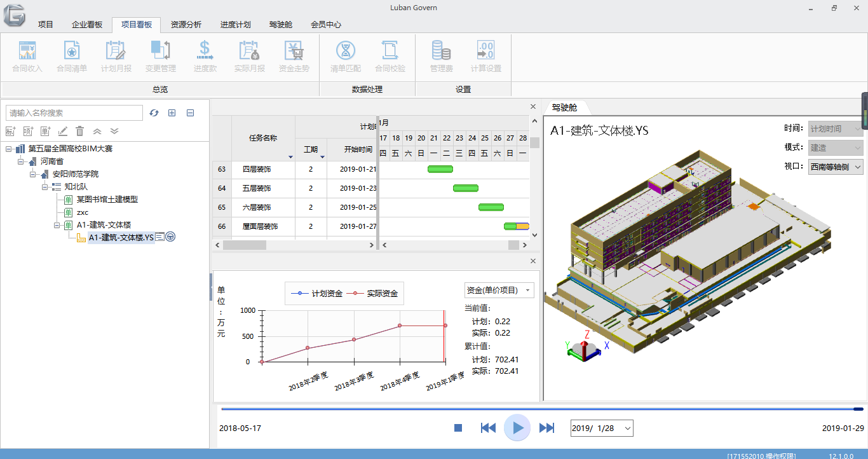The image size is (868, 459).
Task: Stop the simulation playback
Action: 458,428
